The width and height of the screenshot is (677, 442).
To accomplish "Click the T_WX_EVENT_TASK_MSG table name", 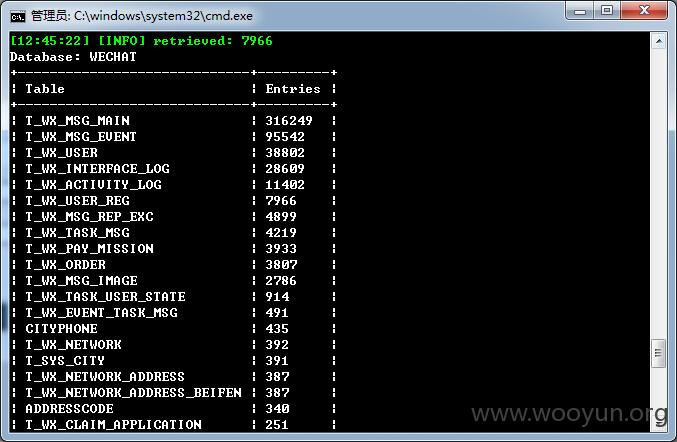I will pos(101,313).
